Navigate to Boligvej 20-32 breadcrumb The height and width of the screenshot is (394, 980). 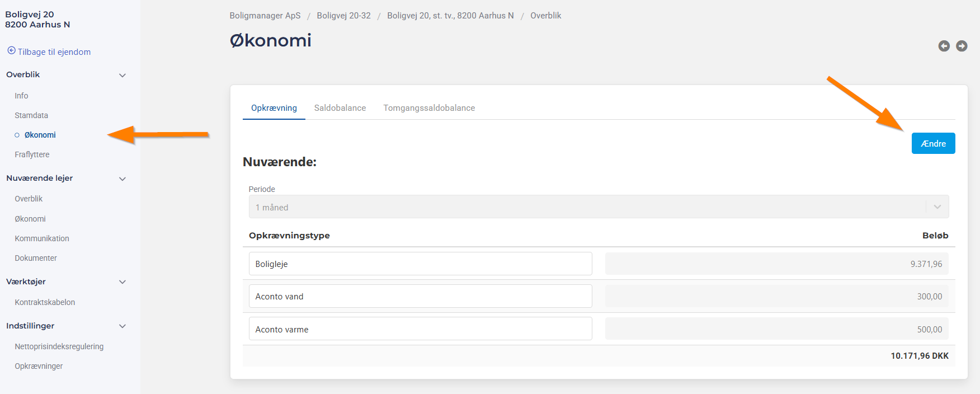tap(343, 16)
